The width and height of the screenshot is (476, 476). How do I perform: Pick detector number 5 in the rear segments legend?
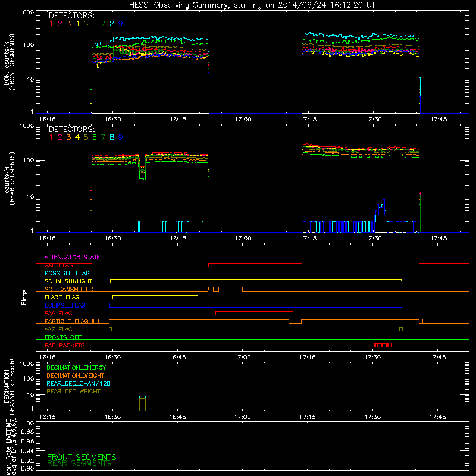pos(86,137)
